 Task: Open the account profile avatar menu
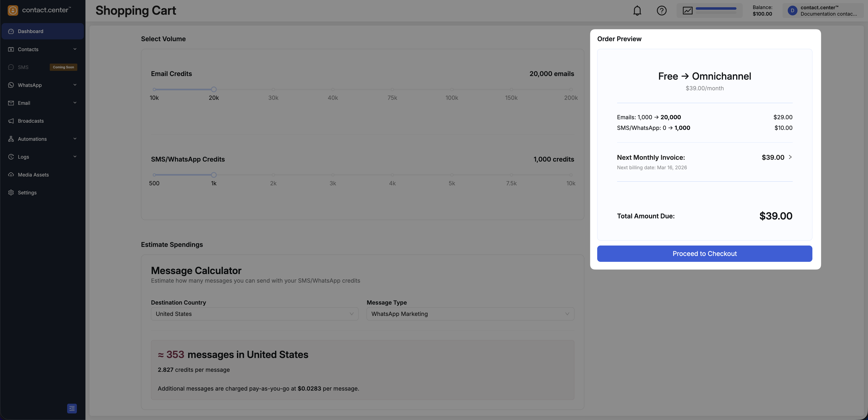pyautogui.click(x=792, y=11)
